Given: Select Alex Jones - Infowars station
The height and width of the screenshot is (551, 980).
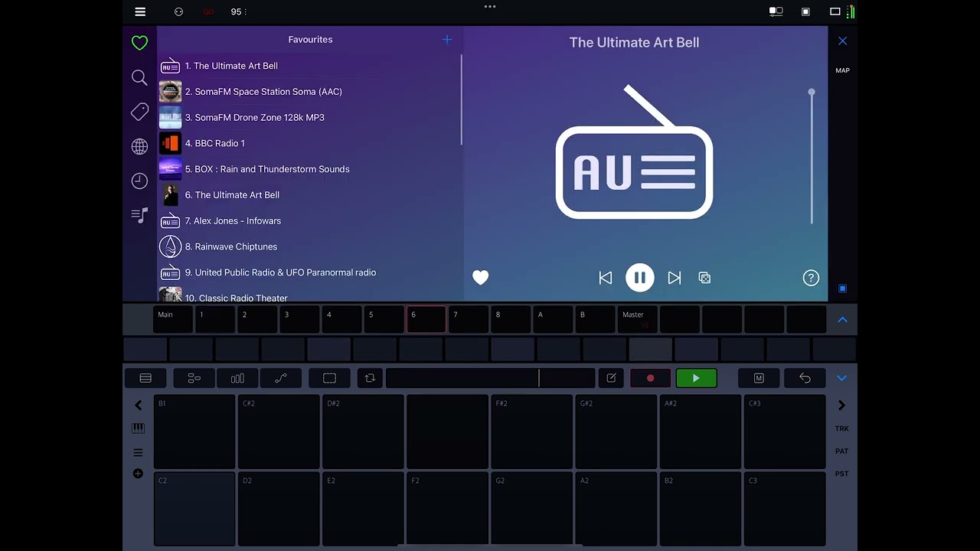Looking at the screenshot, I should [309, 221].
